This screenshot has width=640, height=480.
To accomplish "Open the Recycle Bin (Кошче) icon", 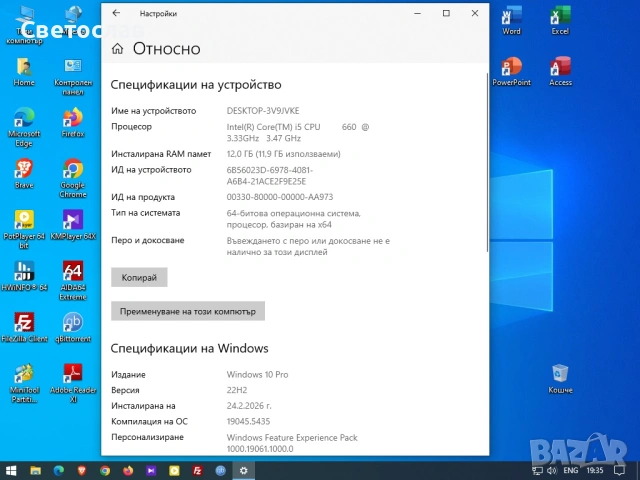I will pyautogui.click(x=560, y=379).
